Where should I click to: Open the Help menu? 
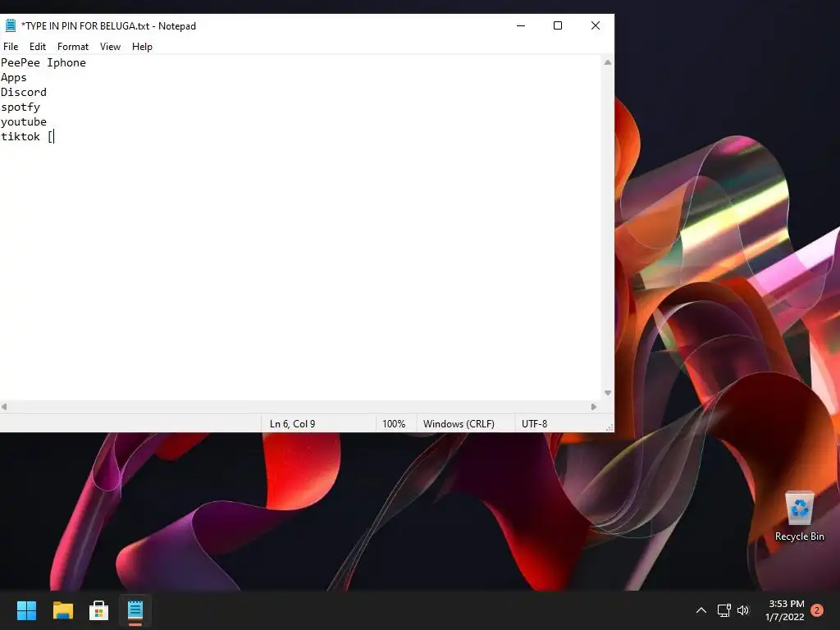pyautogui.click(x=142, y=47)
